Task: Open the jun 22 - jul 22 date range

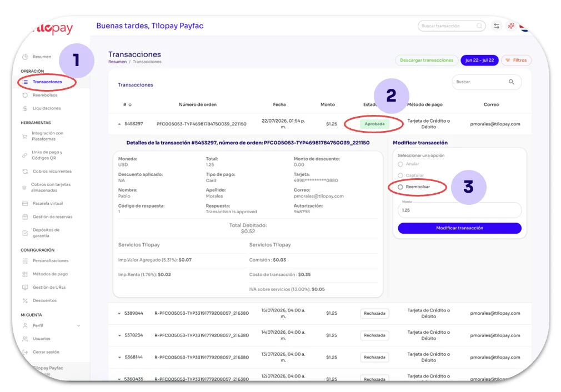Action: click(x=479, y=61)
